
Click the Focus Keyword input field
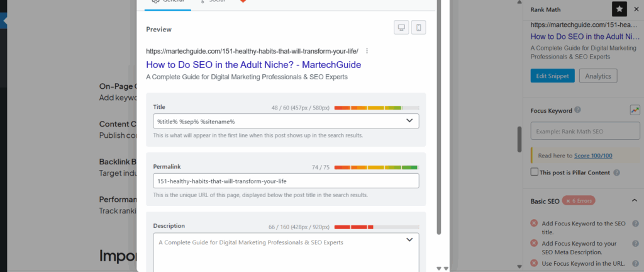[586, 131]
